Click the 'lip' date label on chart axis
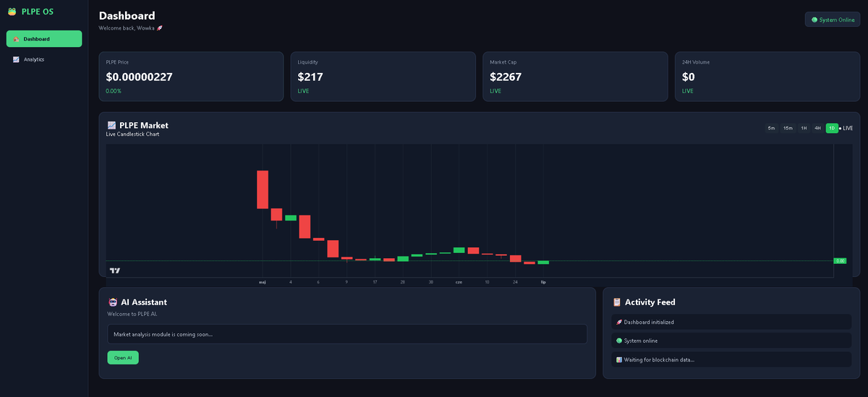868x397 pixels. click(543, 282)
